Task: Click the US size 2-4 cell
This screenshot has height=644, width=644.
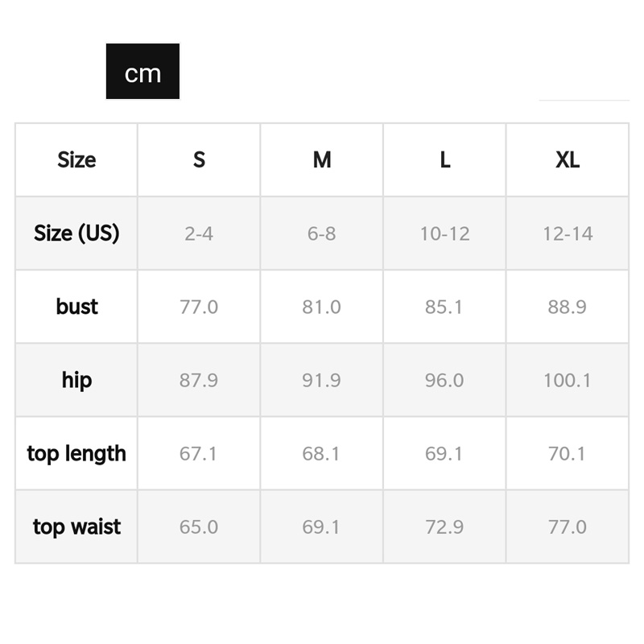Action: tap(199, 233)
